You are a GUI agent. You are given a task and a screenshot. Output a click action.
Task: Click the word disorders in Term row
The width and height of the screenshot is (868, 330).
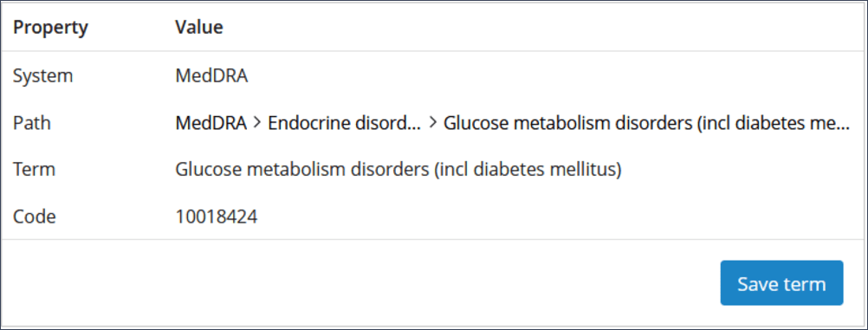(391, 170)
